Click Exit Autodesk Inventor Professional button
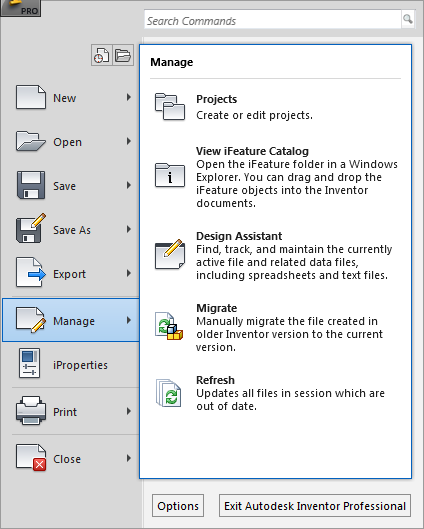This screenshot has width=424, height=529. coord(315,506)
